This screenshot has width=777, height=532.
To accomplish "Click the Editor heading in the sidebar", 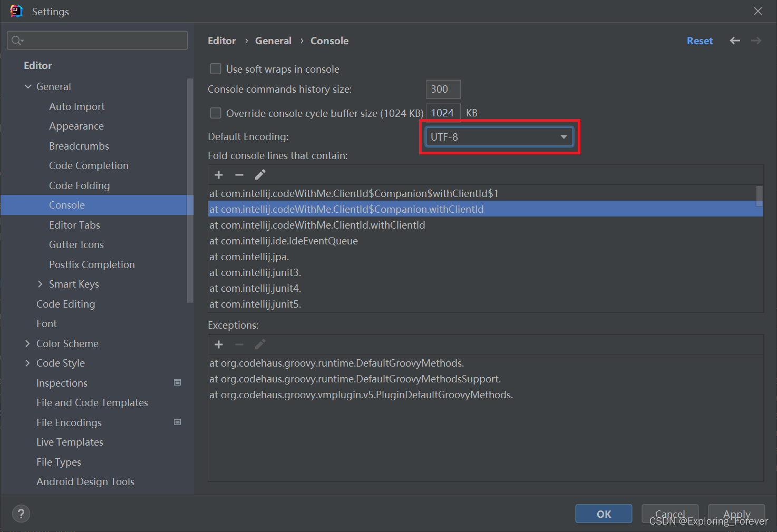I will [x=38, y=65].
